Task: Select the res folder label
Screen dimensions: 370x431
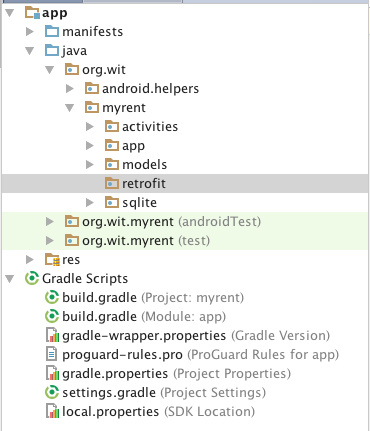Action: (71, 260)
